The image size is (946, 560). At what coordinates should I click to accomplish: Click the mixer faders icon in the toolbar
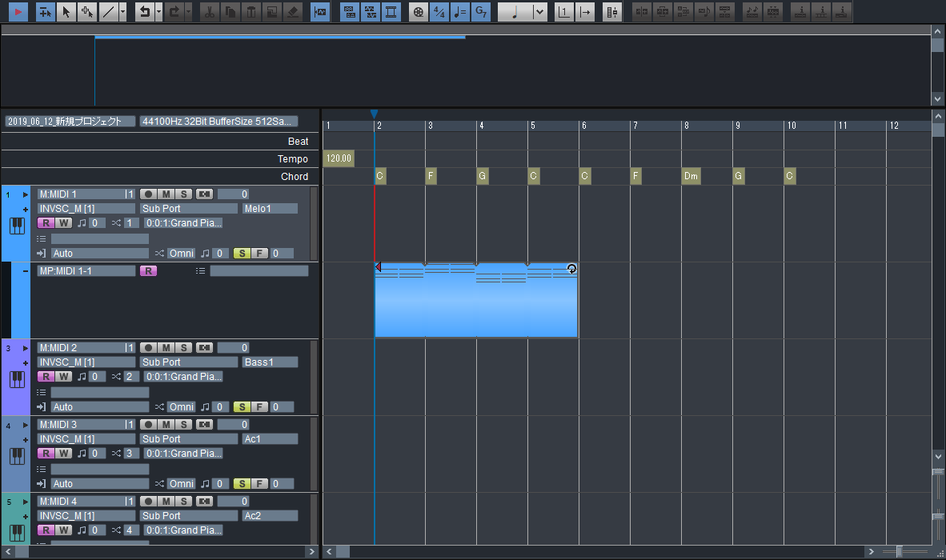pos(612,12)
